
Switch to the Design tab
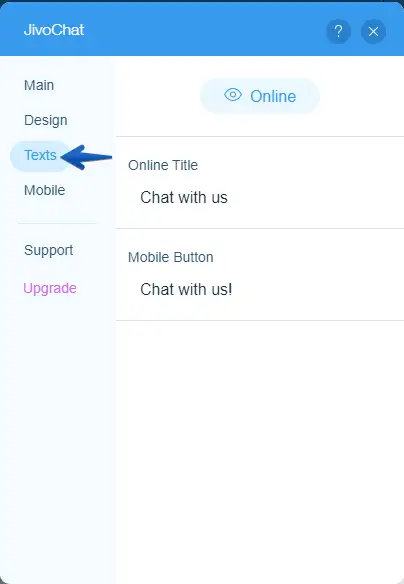click(46, 120)
